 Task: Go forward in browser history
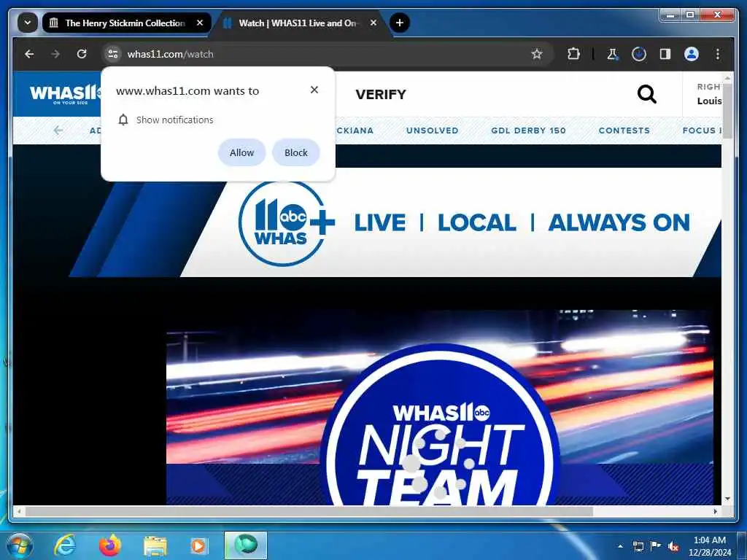(55, 54)
